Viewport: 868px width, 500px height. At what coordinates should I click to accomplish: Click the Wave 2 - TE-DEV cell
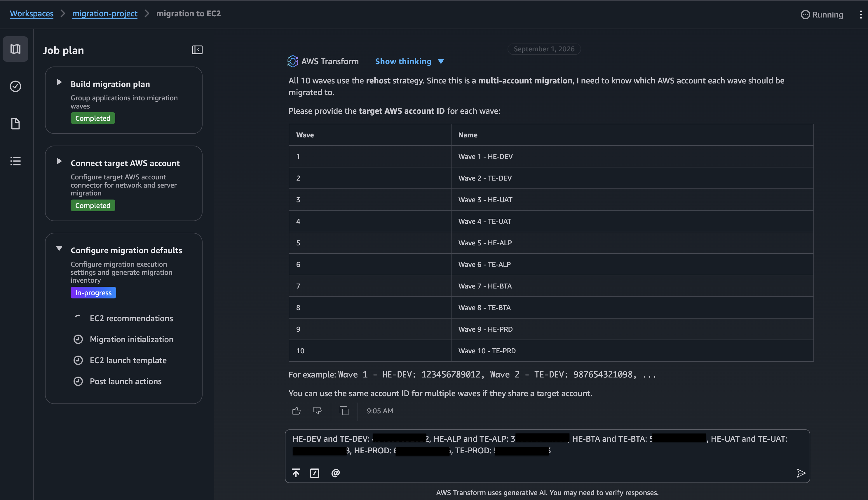pyautogui.click(x=632, y=178)
